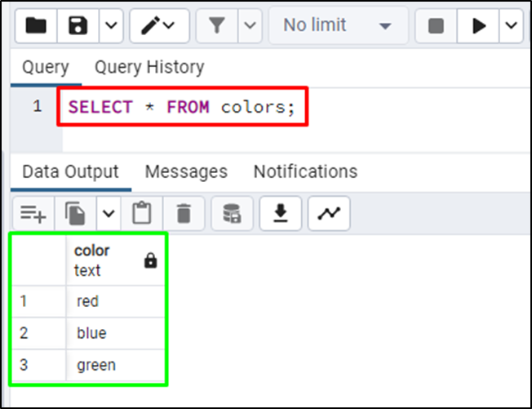The width and height of the screenshot is (532, 409).
Task: Select result row number 2
Action: click(38, 333)
